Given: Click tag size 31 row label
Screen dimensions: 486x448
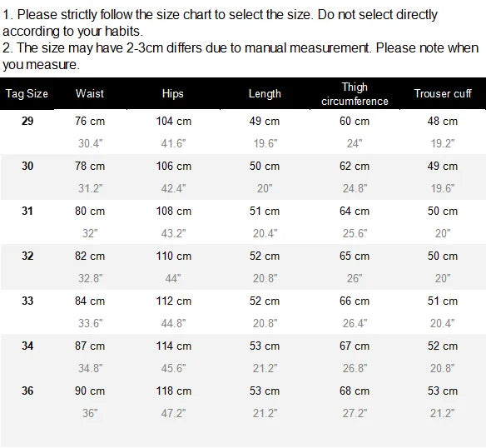Looking at the screenshot, I should (27, 211).
